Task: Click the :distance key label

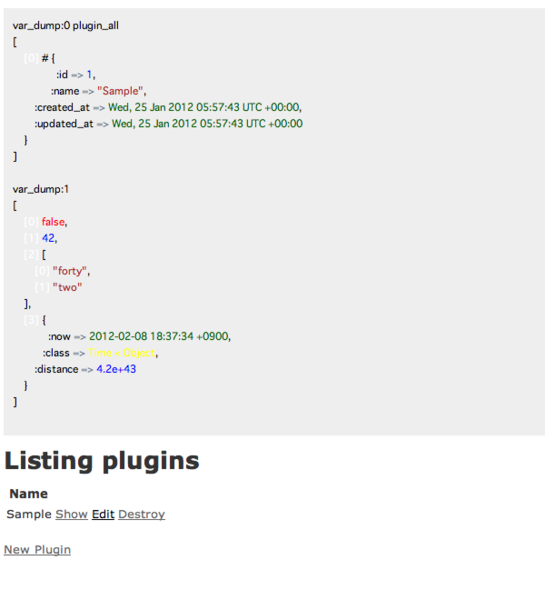Action: [56, 369]
